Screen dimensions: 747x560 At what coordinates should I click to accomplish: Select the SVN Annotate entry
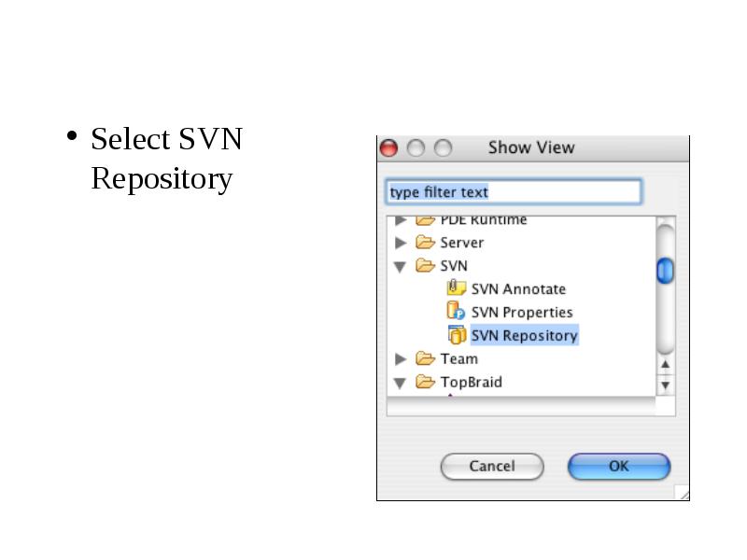(518, 289)
